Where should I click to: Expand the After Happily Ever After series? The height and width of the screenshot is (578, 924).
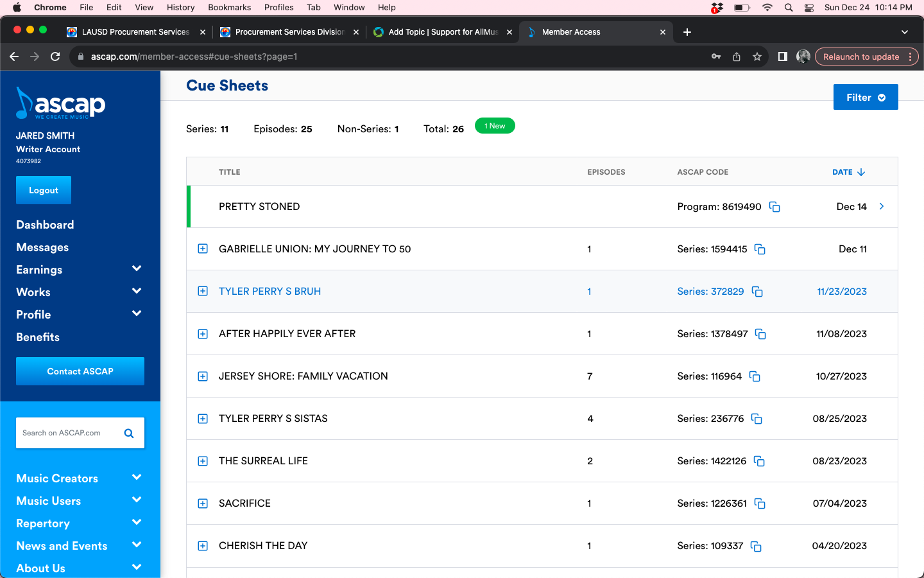[203, 334]
